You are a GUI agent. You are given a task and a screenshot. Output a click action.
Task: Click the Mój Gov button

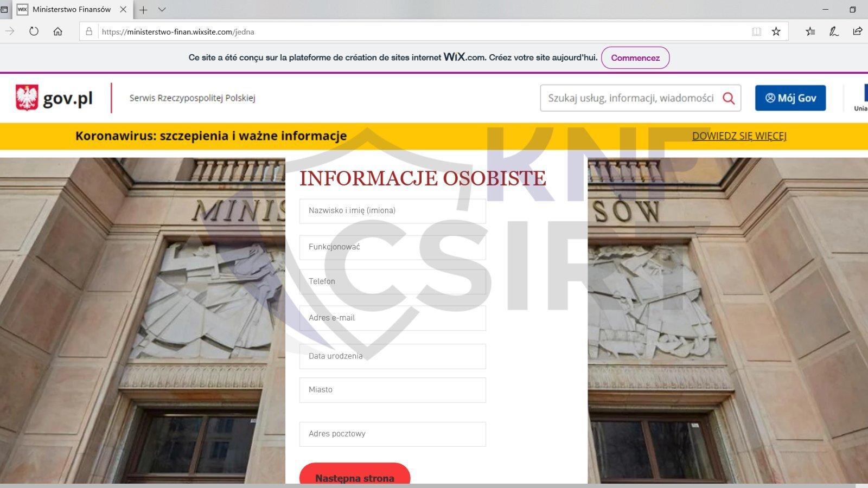(790, 98)
